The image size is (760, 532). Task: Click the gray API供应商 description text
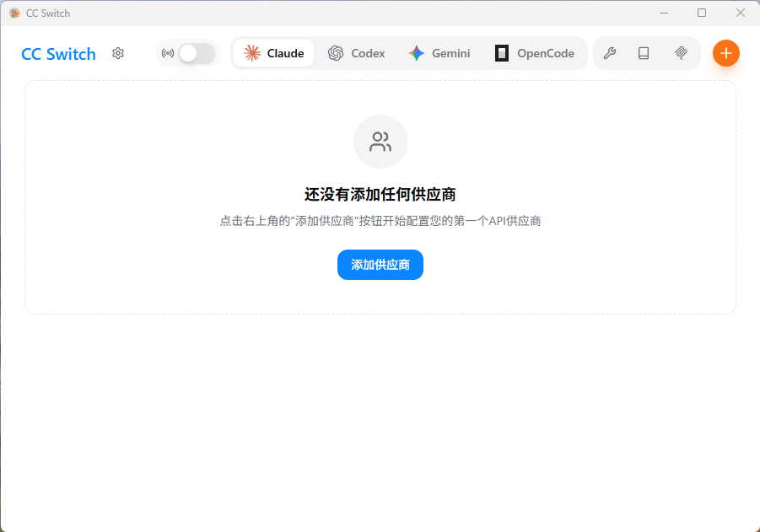380,221
